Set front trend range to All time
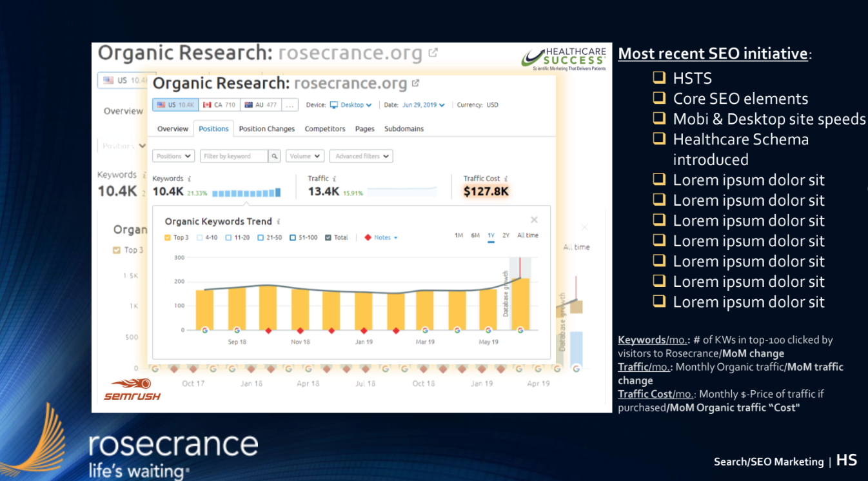Image resolution: width=868 pixels, height=481 pixels. tap(528, 235)
